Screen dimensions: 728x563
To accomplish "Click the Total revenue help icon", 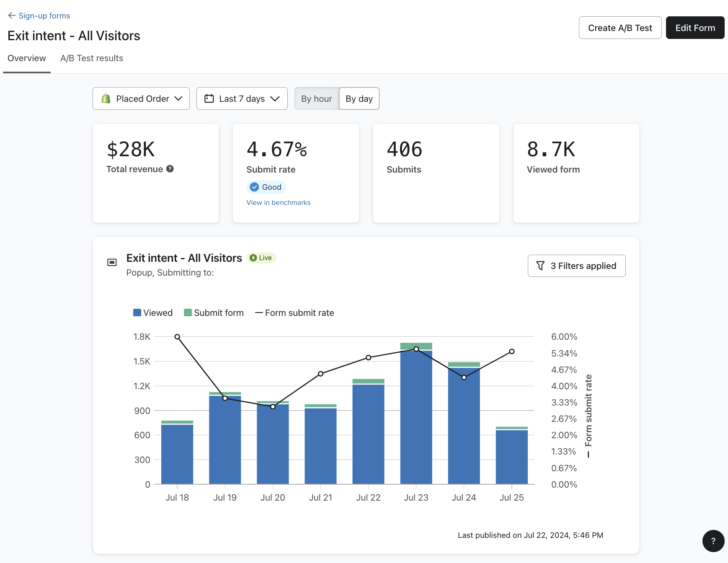I will [170, 169].
